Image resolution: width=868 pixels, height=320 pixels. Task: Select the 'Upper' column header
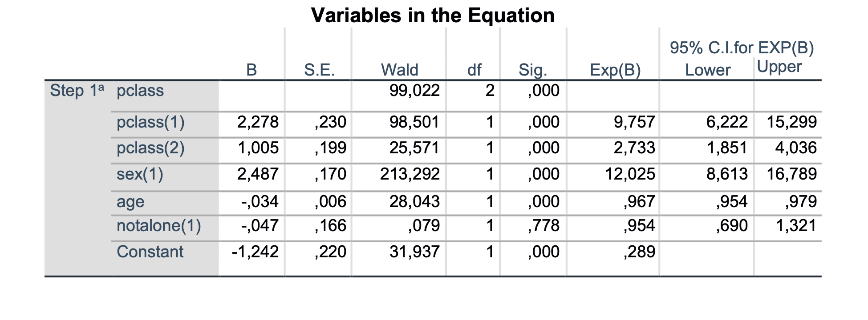click(779, 67)
